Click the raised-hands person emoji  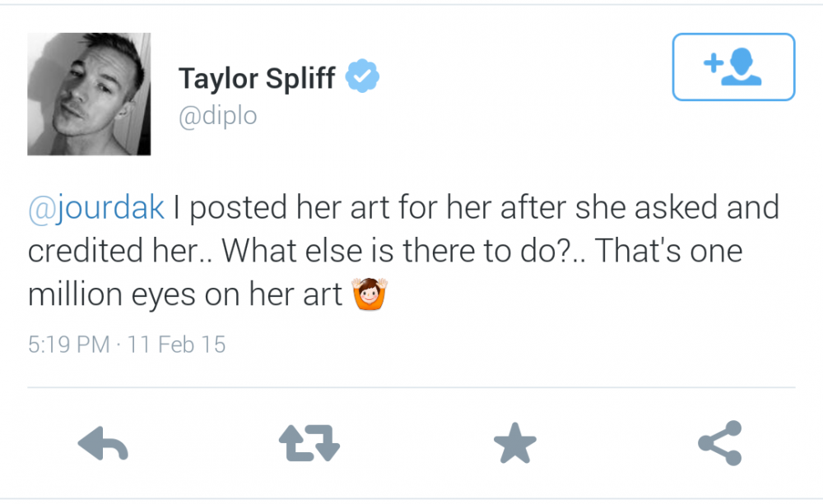(370, 294)
